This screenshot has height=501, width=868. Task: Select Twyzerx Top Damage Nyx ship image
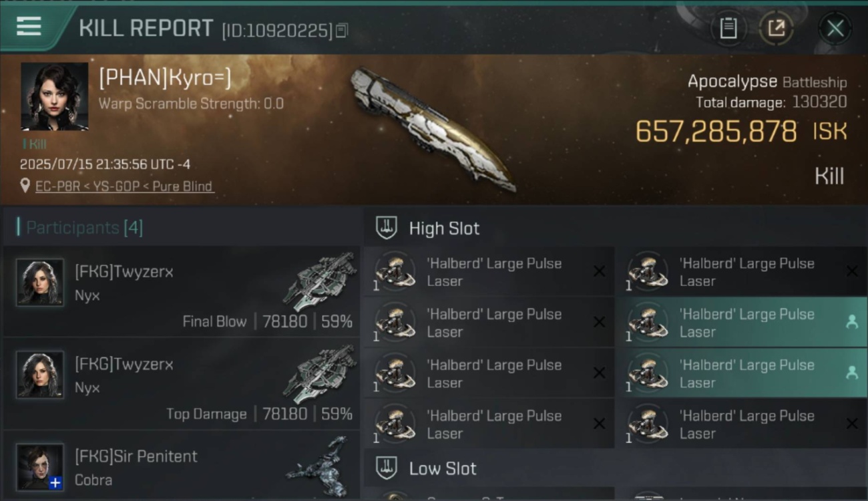tap(319, 375)
